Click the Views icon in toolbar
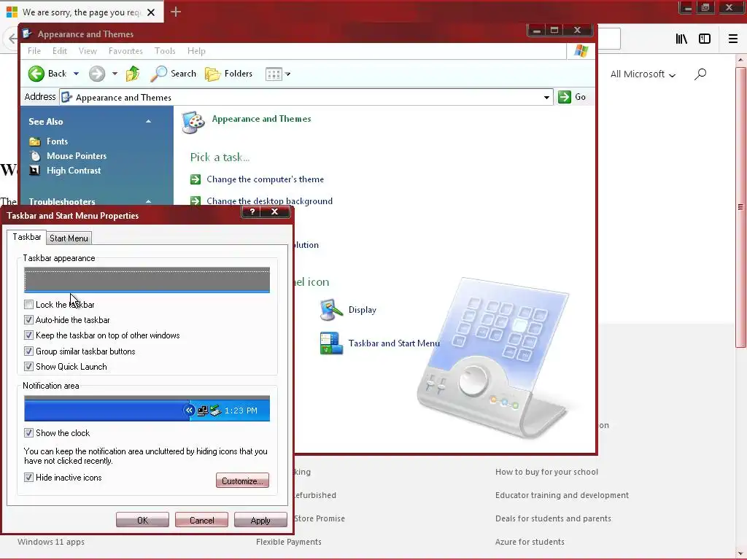747x560 pixels. [x=274, y=74]
